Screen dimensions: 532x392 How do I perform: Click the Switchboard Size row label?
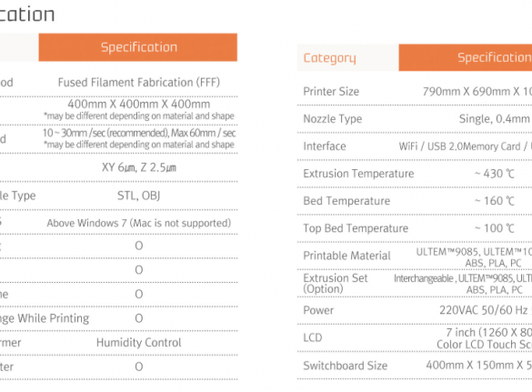[x=346, y=366]
